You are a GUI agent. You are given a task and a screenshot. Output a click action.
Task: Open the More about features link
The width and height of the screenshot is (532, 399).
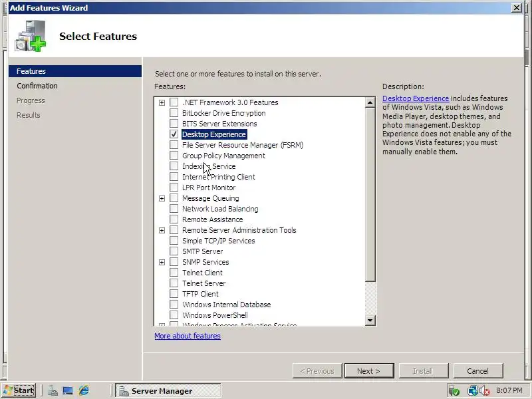(x=188, y=336)
